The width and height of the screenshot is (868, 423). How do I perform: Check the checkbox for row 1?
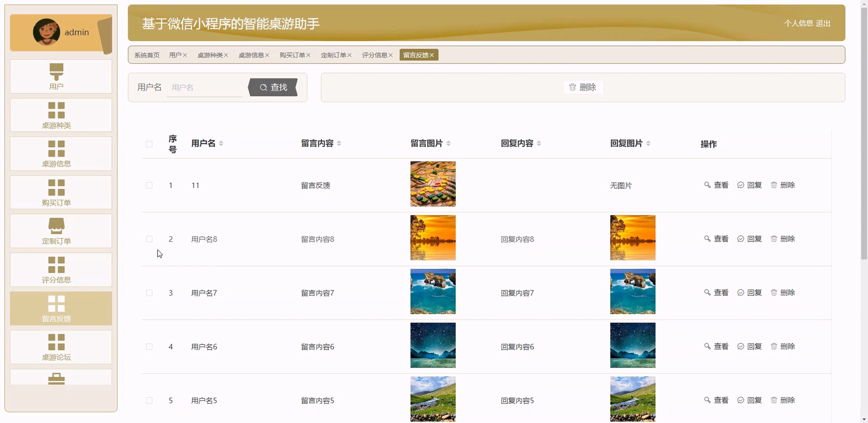[149, 185]
